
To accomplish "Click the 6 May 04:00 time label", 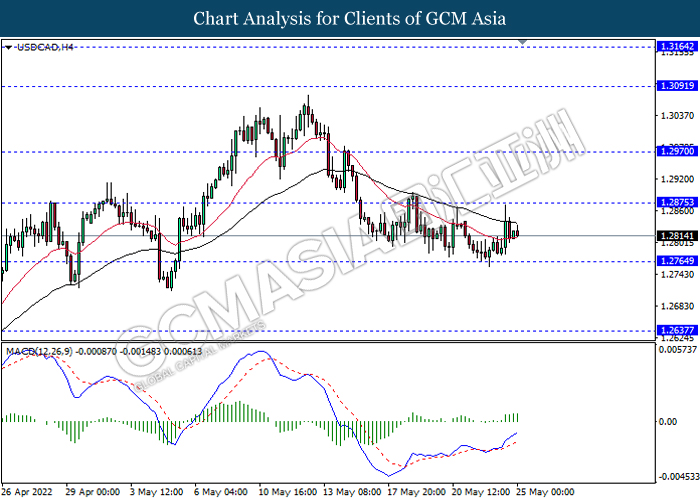I will [x=221, y=492].
